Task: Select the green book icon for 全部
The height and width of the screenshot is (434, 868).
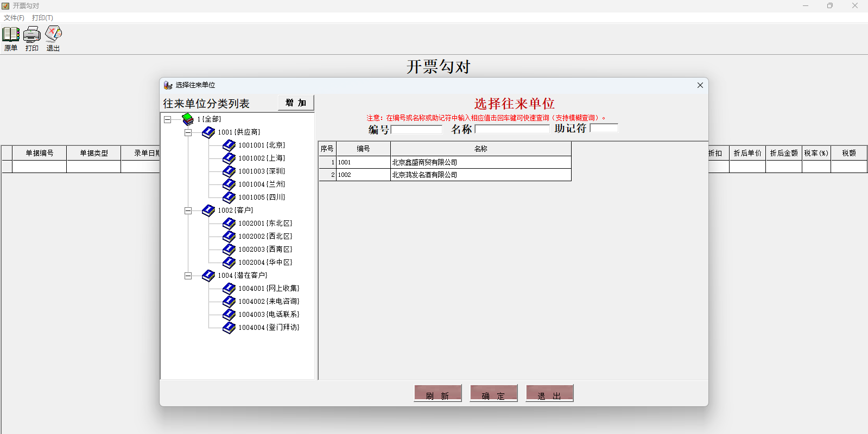Action: (x=188, y=119)
